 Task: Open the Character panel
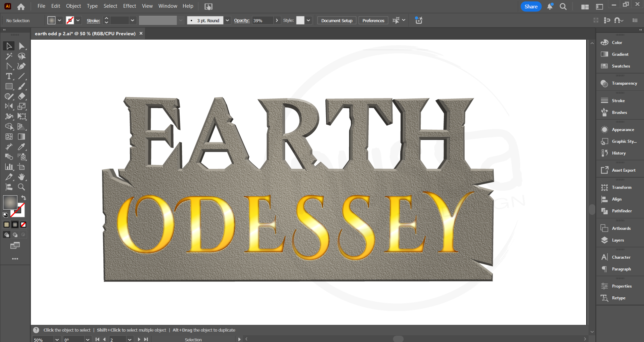(x=621, y=257)
